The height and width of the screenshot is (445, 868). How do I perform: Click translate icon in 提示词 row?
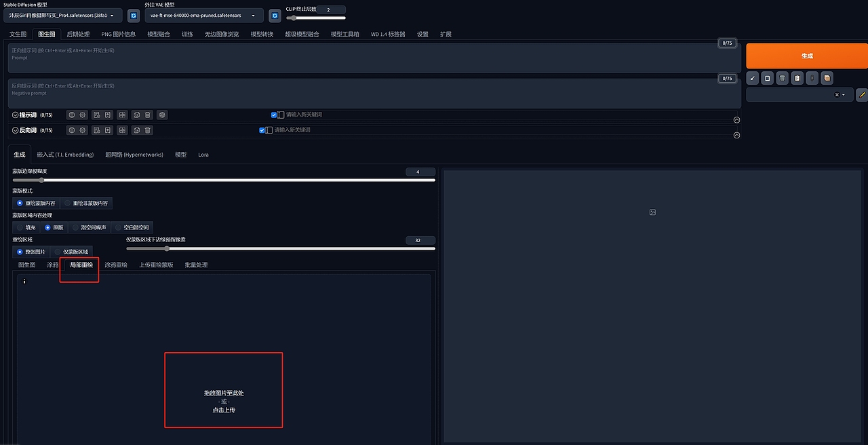122,115
